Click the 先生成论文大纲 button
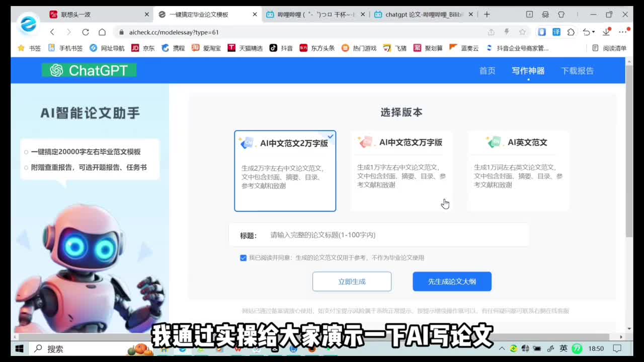The height and width of the screenshot is (362, 644). [x=452, y=282]
